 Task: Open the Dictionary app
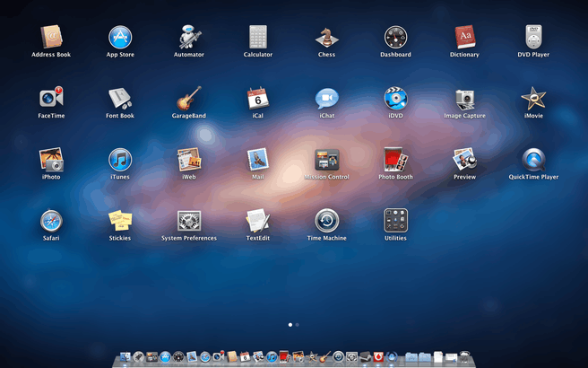click(464, 37)
